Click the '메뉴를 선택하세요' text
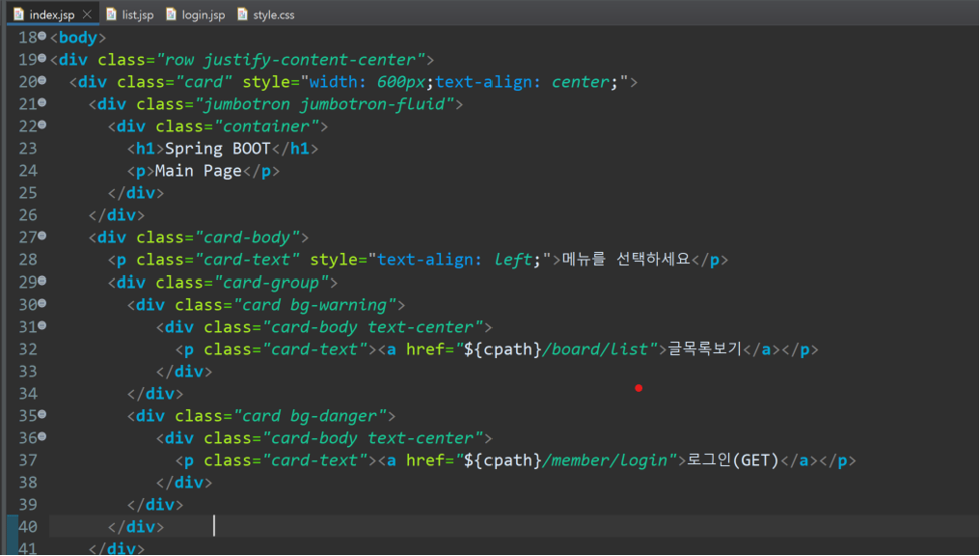The height and width of the screenshot is (556, 980). [x=626, y=259]
